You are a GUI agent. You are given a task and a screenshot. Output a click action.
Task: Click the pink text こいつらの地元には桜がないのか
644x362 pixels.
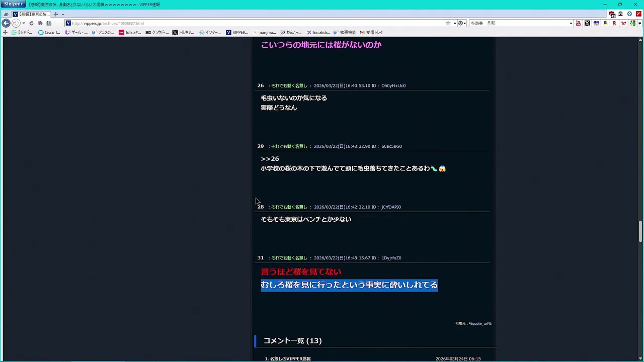pyautogui.click(x=321, y=45)
